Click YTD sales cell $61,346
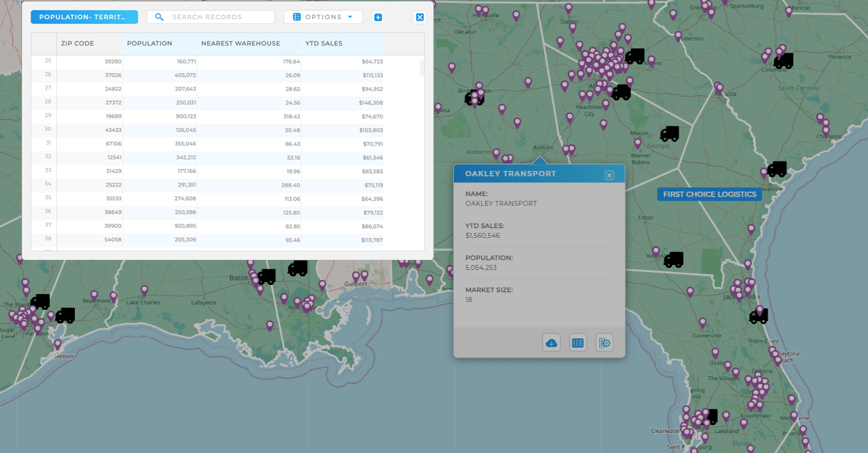Image resolution: width=868 pixels, height=453 pixels. tap(373, 157)
